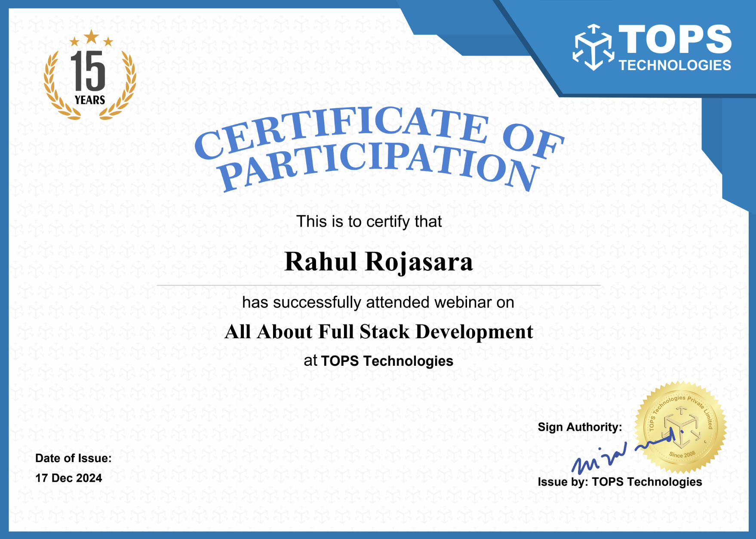Click 'All About Full Stack Development' title

point(378,332)
